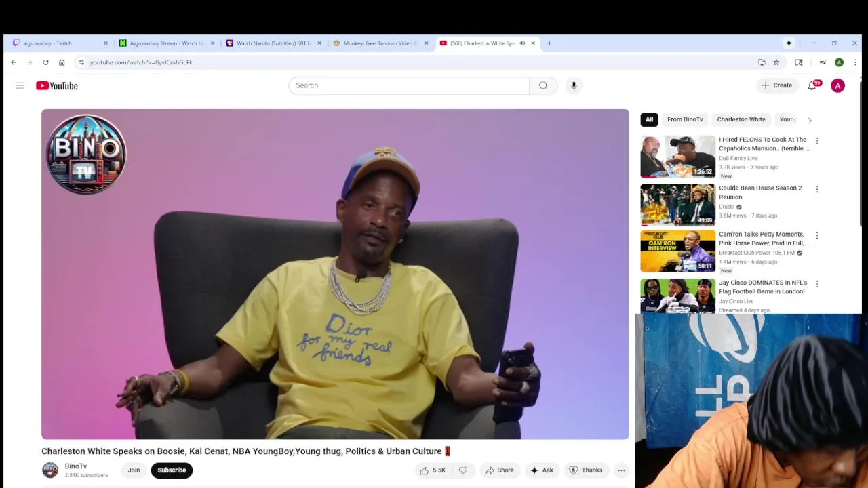Viewport: 868px width, 488px height.
Task: Open the Breakfast Club Power 105.1 FM channel
Action: click(x=757, y=253)
